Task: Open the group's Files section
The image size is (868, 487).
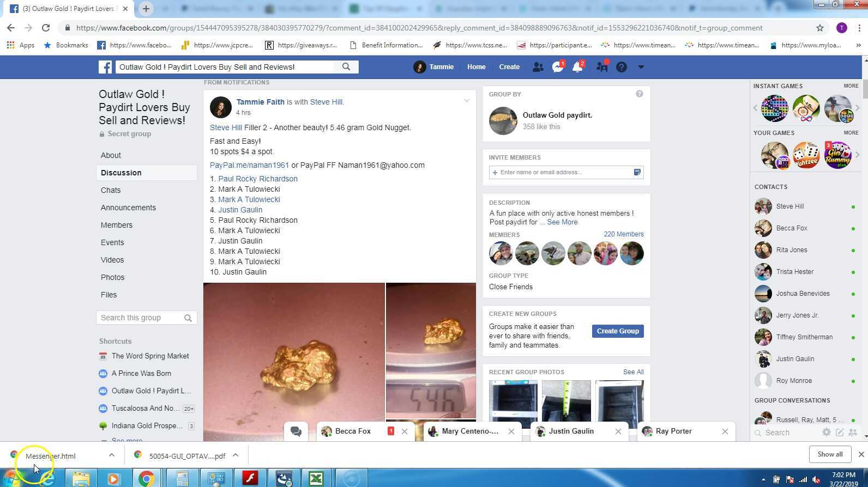Action: point(108,295)
